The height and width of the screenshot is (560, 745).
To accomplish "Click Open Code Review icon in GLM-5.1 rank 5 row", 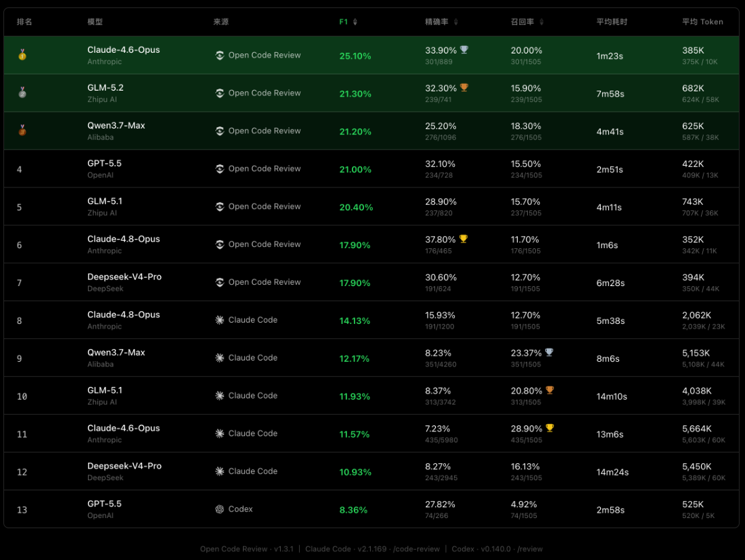I will point(219,206).
